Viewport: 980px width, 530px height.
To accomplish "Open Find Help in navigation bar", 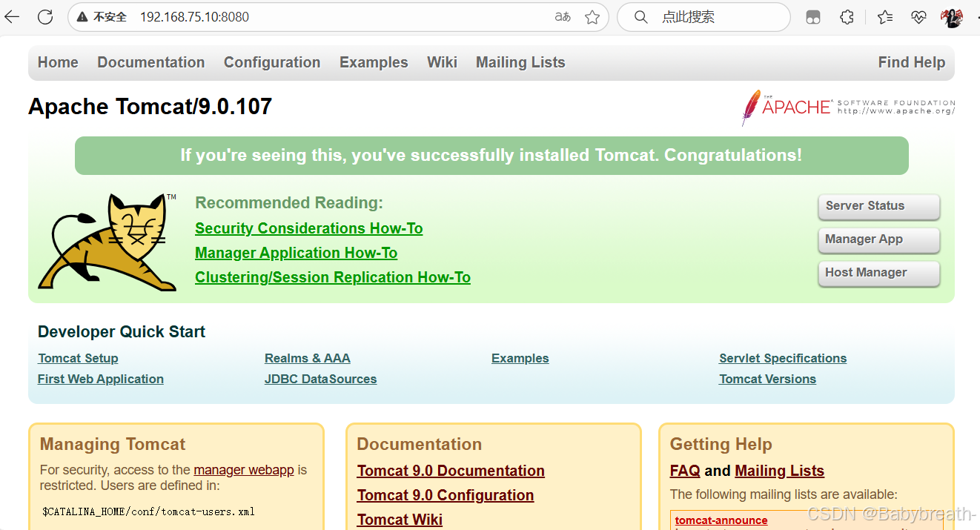I will coord(912,62).
